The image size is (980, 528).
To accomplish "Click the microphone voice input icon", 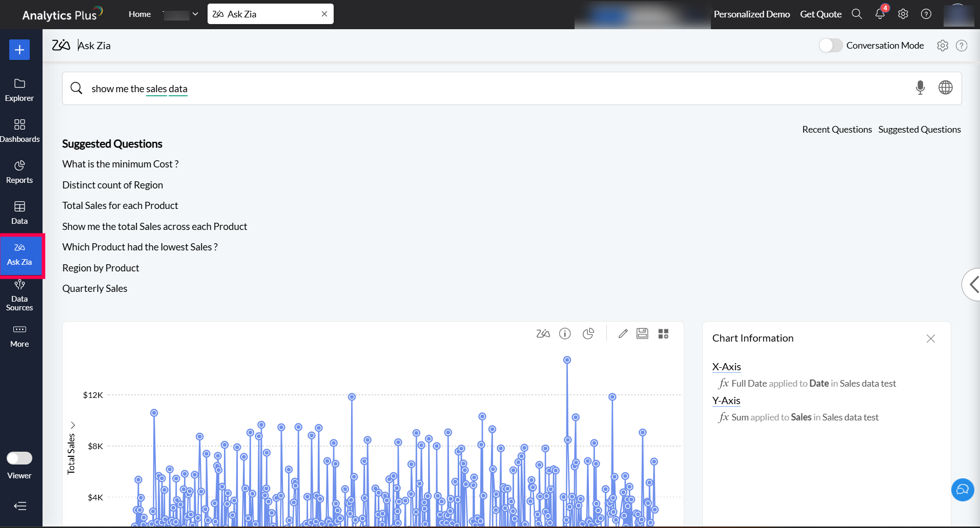I will click(x=920, y=88).
